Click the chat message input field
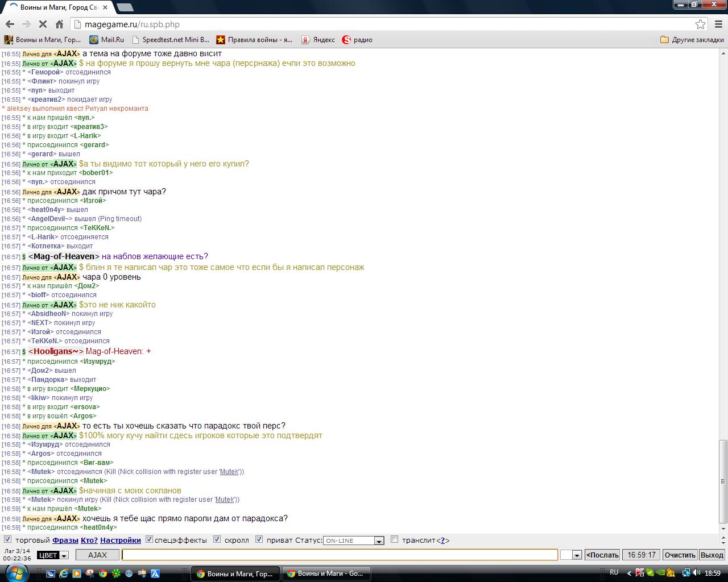Image resolution: width=728 pixels, height=582 pixels. click(340, 555)
